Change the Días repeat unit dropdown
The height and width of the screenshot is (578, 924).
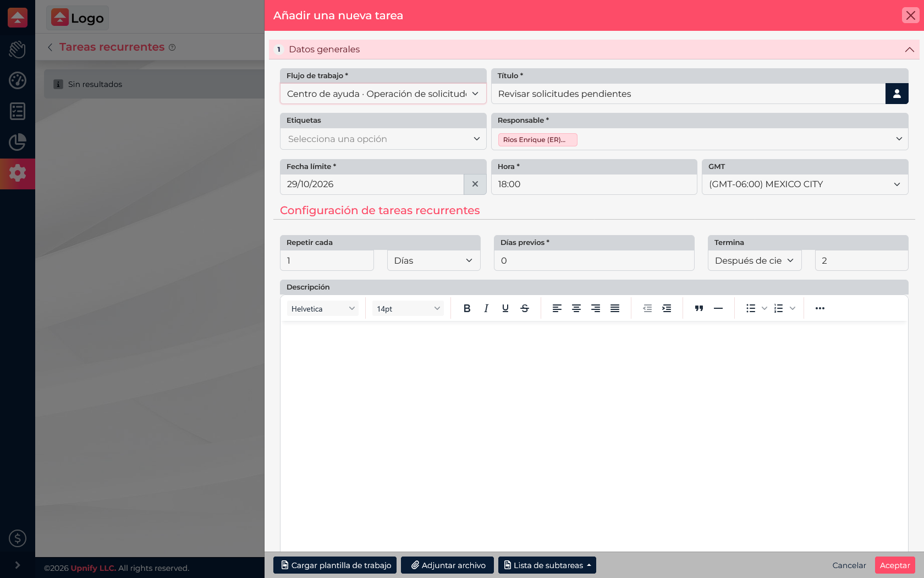pos(434,260)
